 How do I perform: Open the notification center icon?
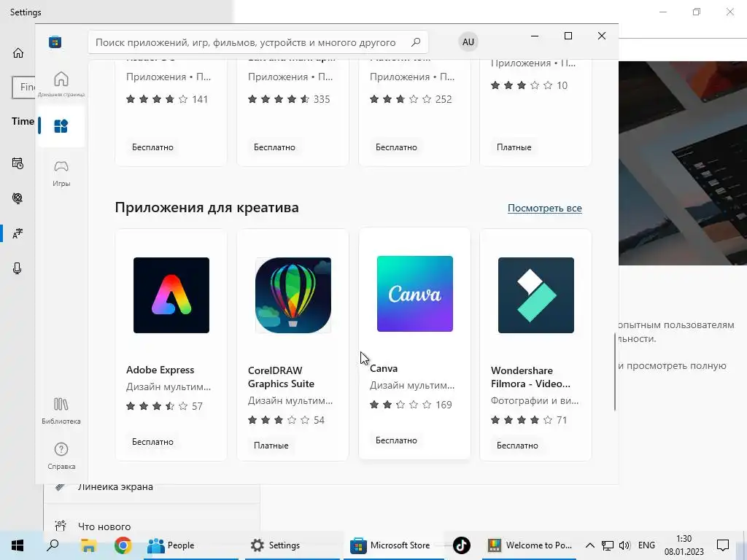(723, 545)
